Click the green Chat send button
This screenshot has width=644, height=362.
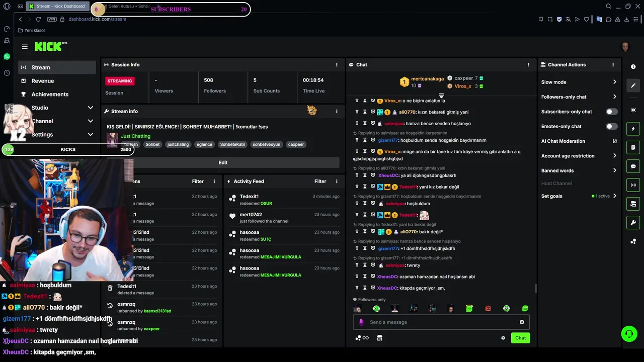pyautogui.click(x=520, y=338)
